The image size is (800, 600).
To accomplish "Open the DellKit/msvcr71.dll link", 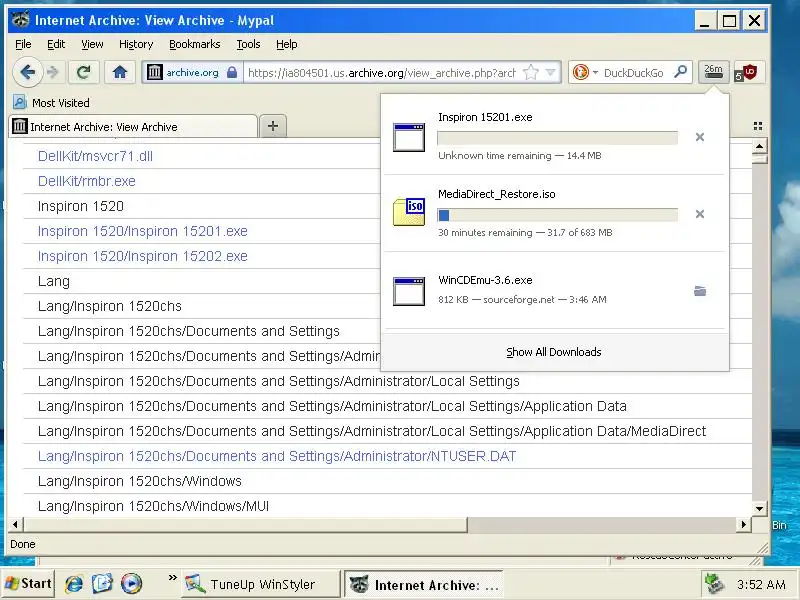I will tap(95, 156).
